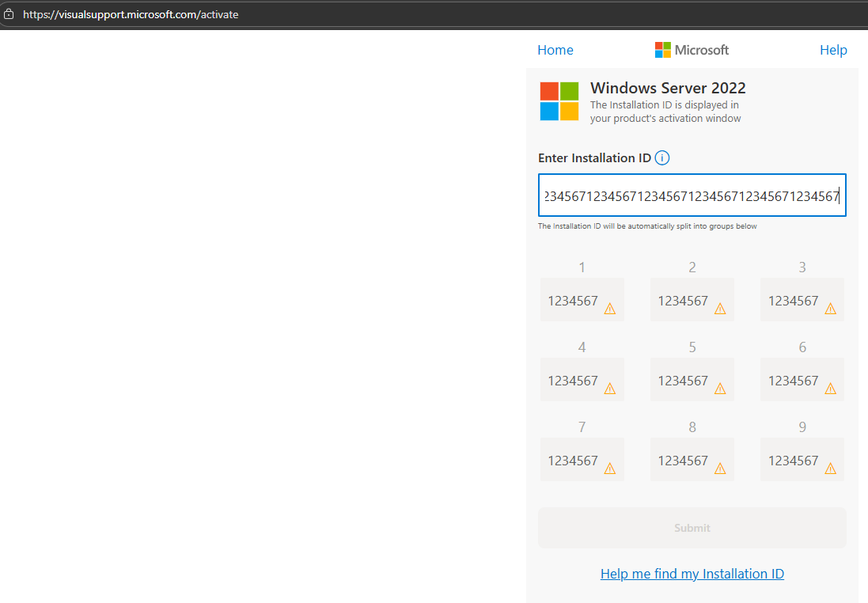The height and width of the screenshot is (603, 868).
Task: Click the lock icon in address bar
Action: click(x=9, y=14)
